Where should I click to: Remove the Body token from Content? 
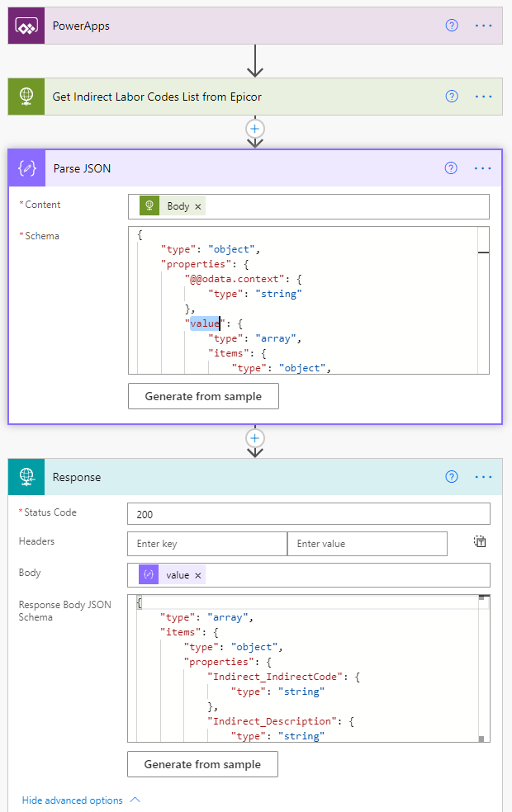(198, 206)
